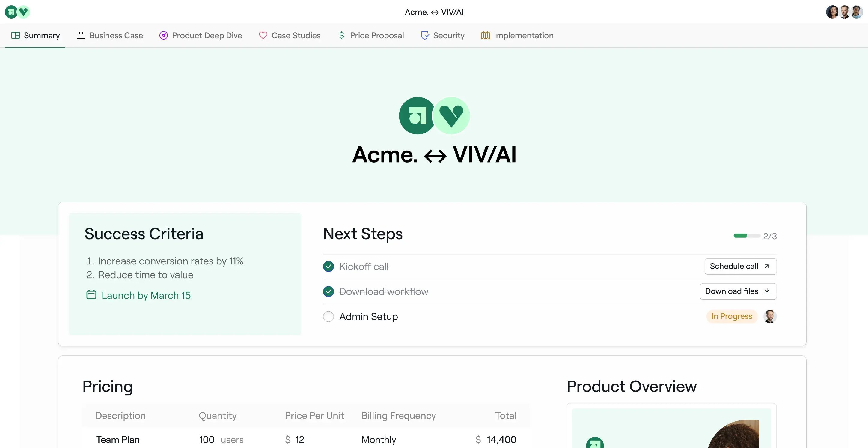
Task: Open the In Progress status badge
Action: 732,316
